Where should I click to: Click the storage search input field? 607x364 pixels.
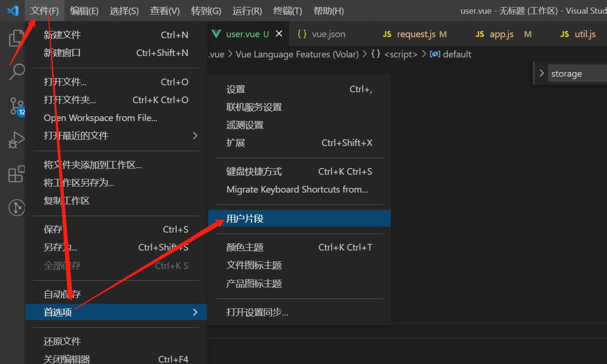coord(577,73)
